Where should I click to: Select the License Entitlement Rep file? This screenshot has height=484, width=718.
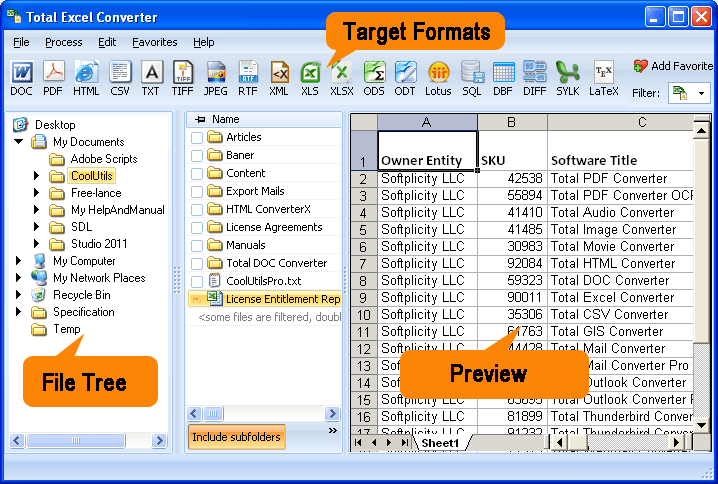point(265,299)
